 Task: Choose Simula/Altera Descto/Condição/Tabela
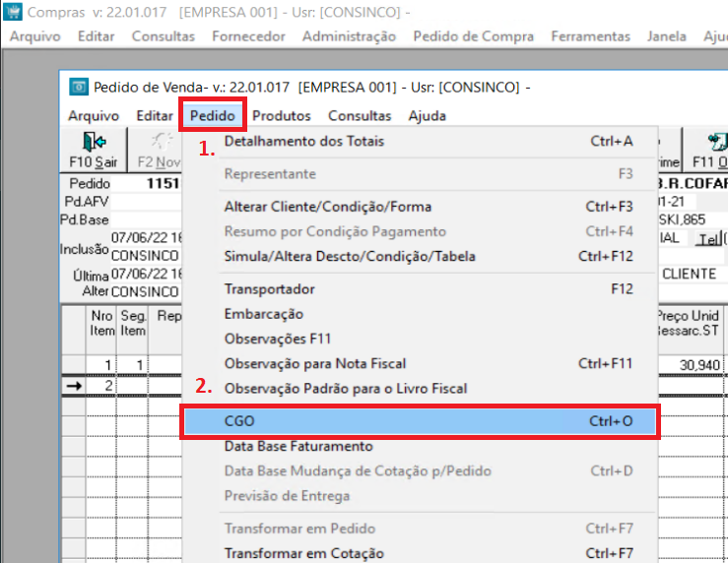tap(421, 256)
